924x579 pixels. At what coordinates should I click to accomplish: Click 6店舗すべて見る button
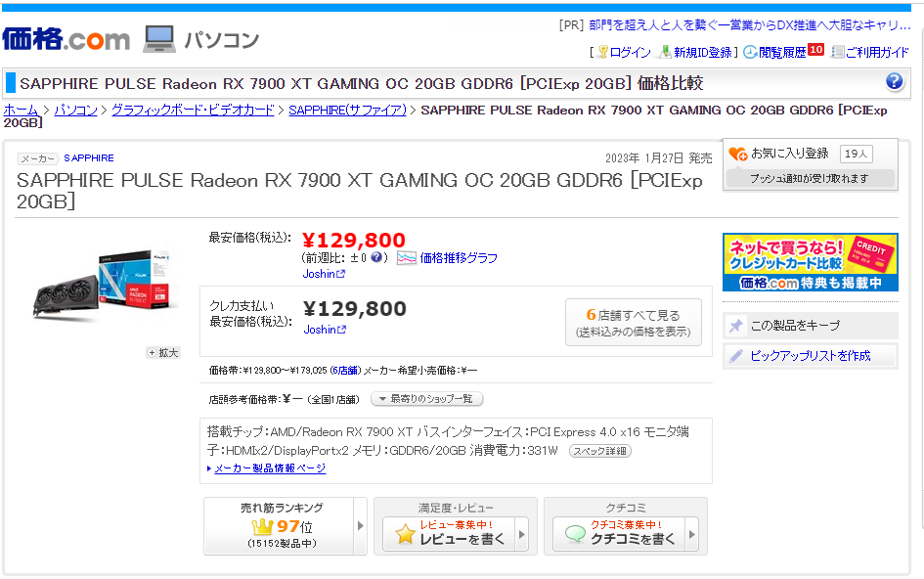[x=634, y=323]
